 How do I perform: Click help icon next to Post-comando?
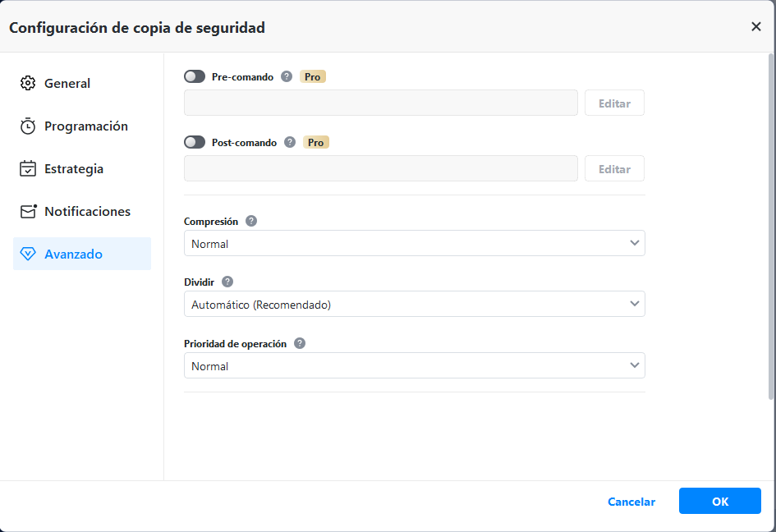click(290, 142)
